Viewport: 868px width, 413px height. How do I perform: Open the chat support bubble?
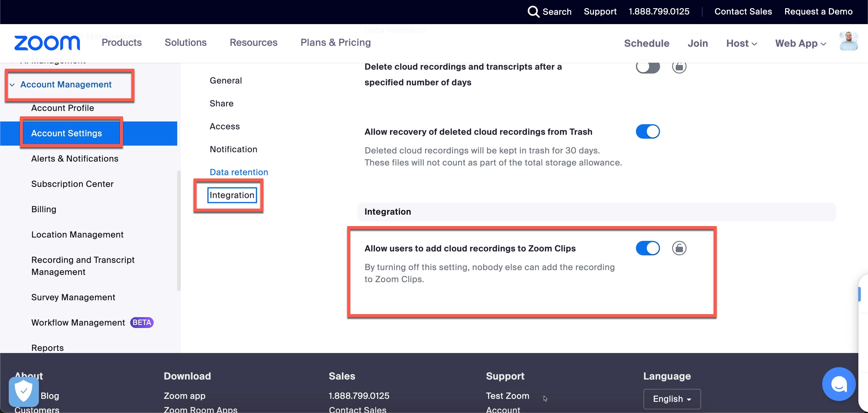tap(838, 384)
